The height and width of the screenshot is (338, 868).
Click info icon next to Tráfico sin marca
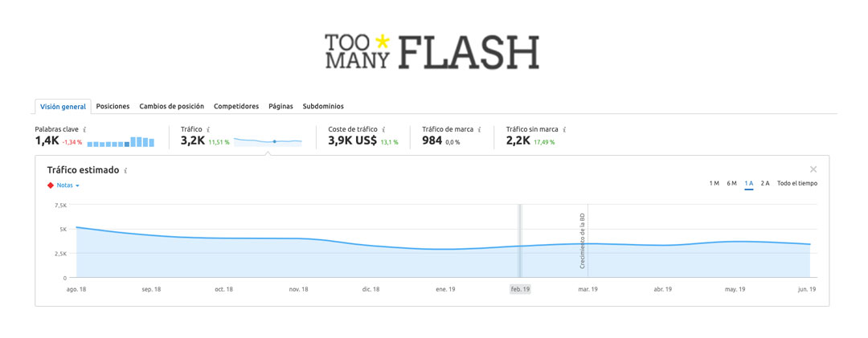pos(564,129)
